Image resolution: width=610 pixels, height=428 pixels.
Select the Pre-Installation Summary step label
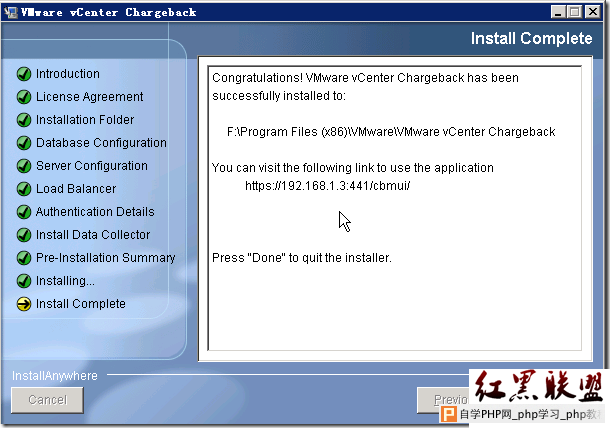(105, 258)
